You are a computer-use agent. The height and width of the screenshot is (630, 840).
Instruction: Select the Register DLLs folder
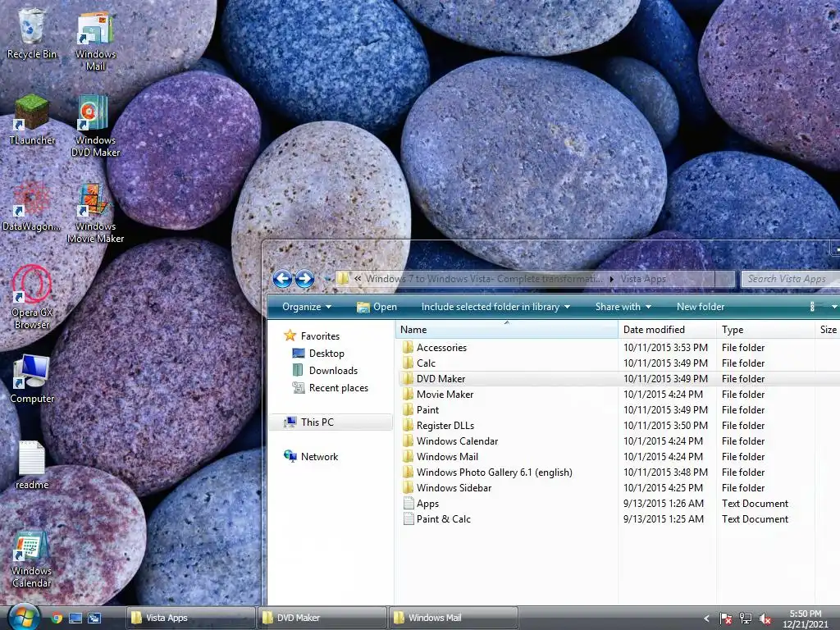[445, 426]
